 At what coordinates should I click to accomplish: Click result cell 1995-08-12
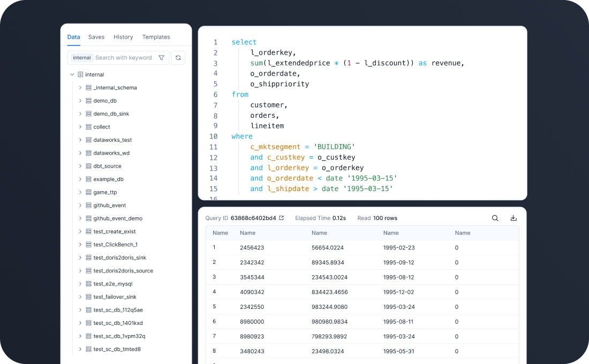[x=398, y=277]
